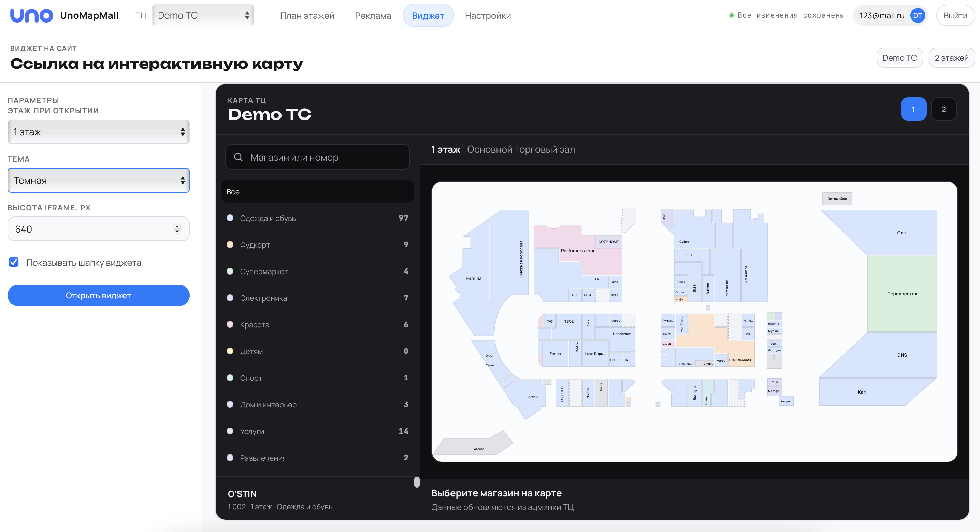Click the DT user avatar
The height and width of the screenshot is (532, 980).
coord(917,16)
